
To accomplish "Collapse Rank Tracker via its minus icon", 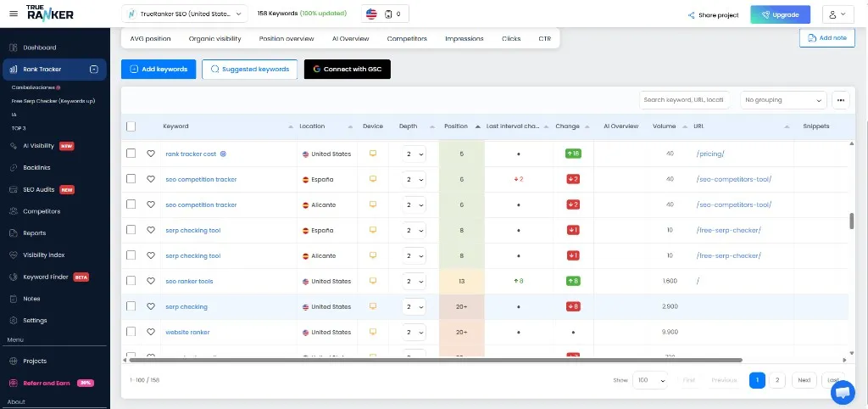I will [x=93, y=70].
